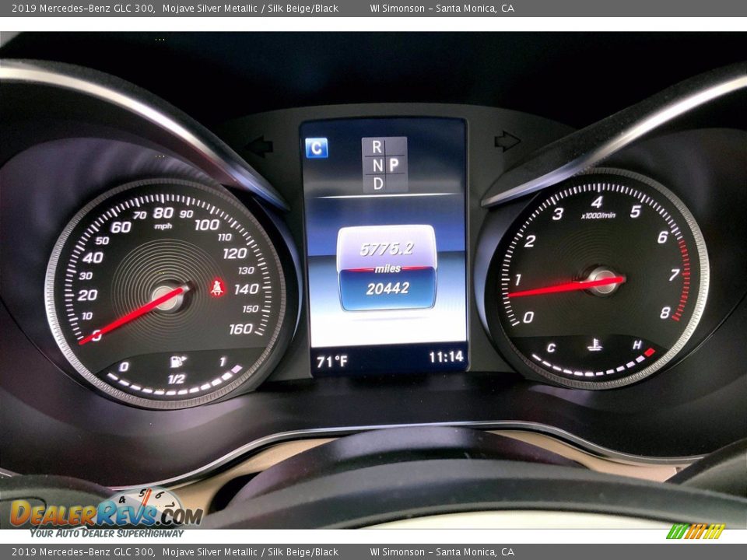This screenshot has height=560, width=747.
Task: Click the odometer reading 20442
Action: [388, 288]
